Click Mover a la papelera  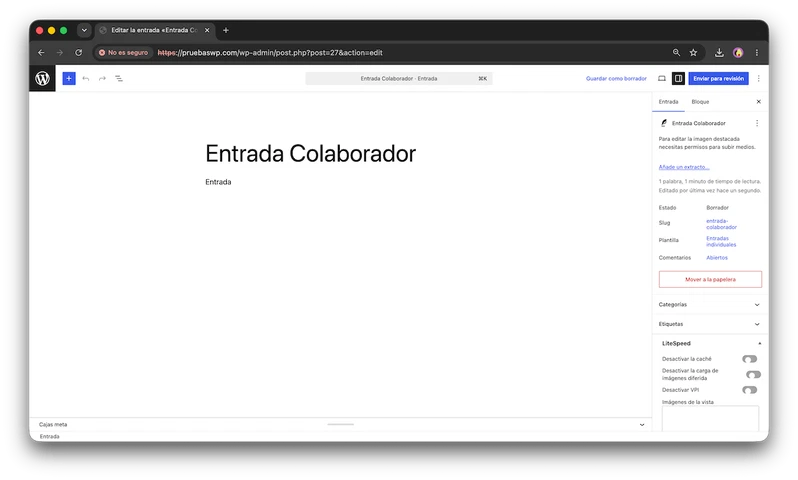click(710, 279)
